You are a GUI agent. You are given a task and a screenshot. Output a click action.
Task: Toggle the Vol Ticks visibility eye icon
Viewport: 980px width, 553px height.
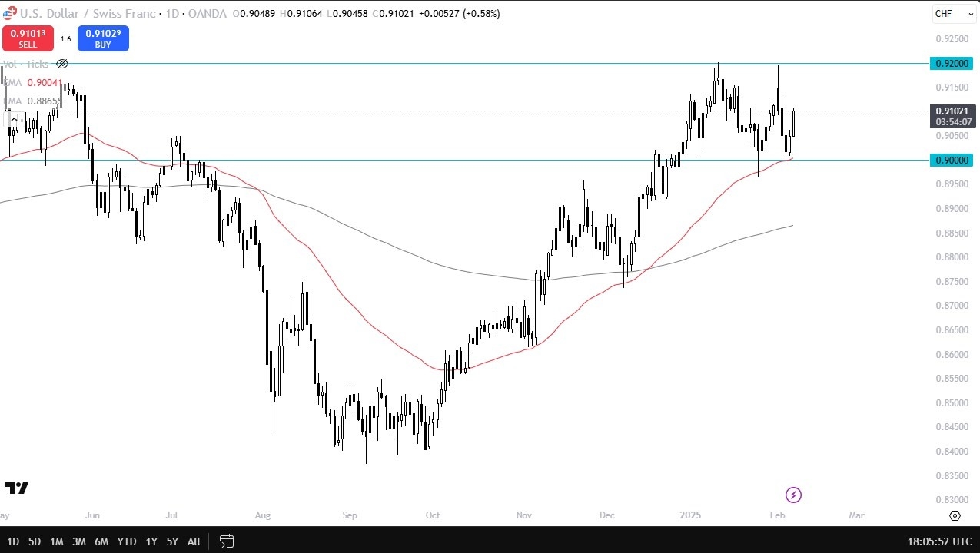click(x=62, y=64)
